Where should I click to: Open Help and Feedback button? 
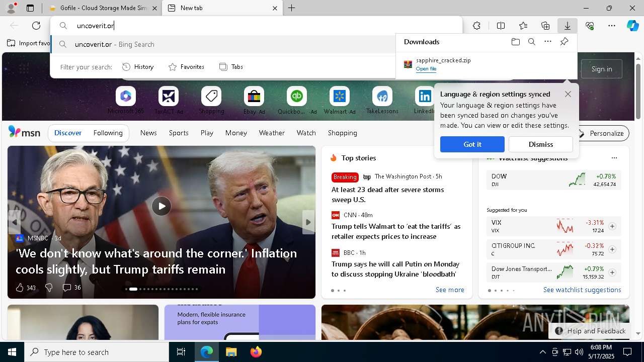pyautogui.click(x=591, y=331)
